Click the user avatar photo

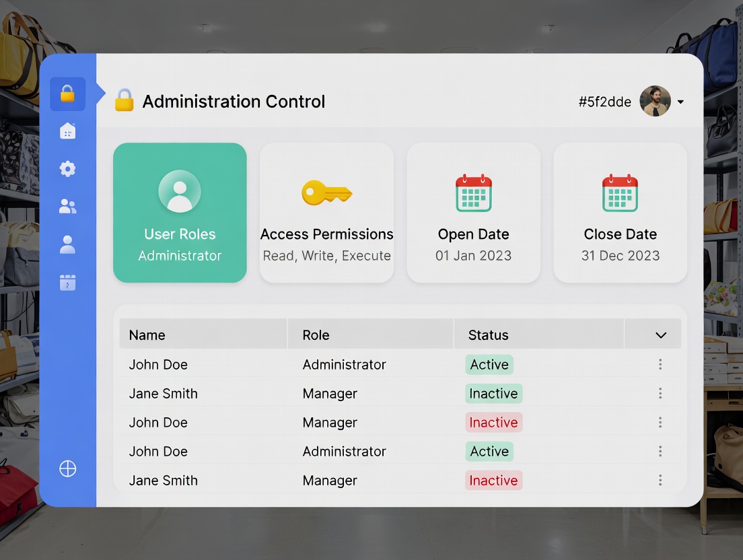pyautogui.click(x=655, y=102)
